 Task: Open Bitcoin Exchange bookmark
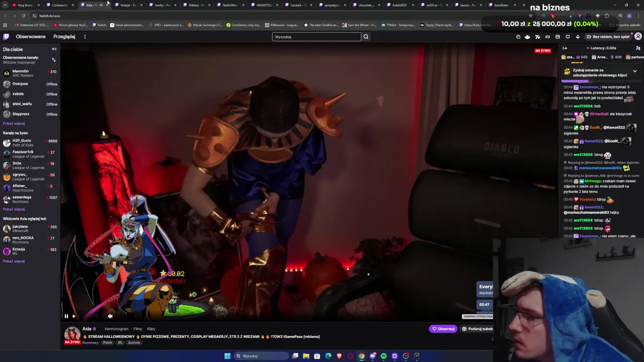click(x=204, y=25)
